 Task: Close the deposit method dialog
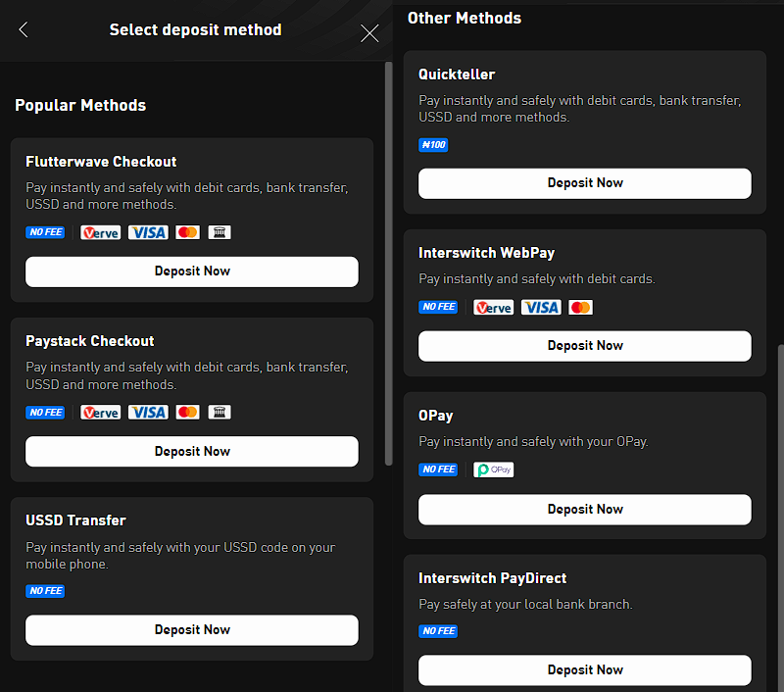click(369, 33)
